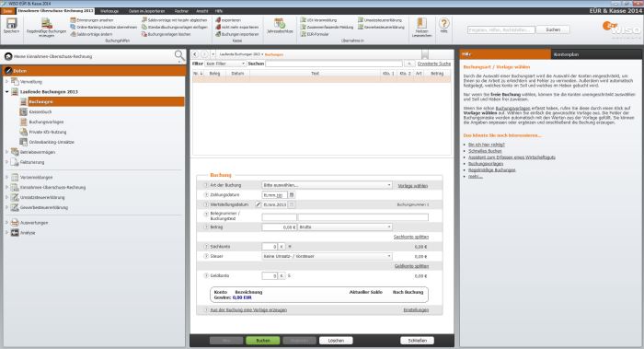Click the ribbon Suchen button
Screen dimensions: 644x349
pyautogui.click(x=553, y=29)
